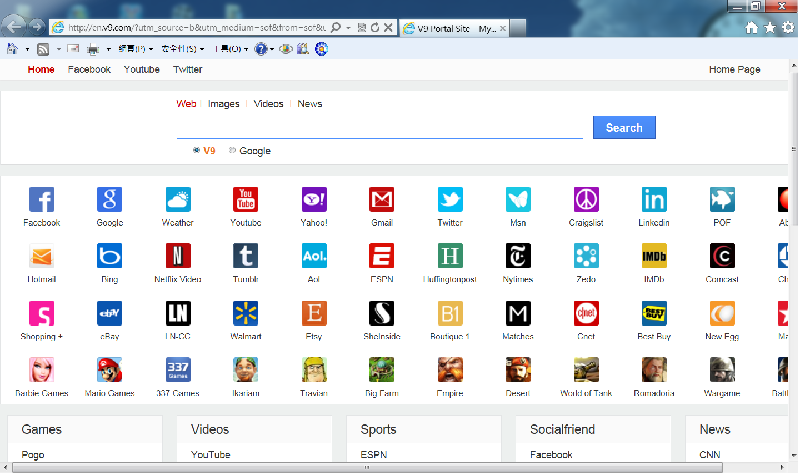Click the ESPN tile icon

point(382,256)
